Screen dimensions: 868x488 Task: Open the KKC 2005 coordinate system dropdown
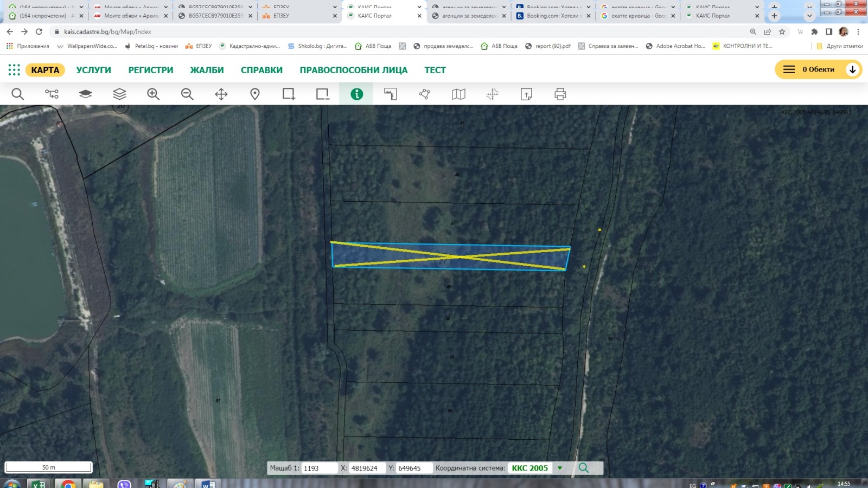coord(560,468)
